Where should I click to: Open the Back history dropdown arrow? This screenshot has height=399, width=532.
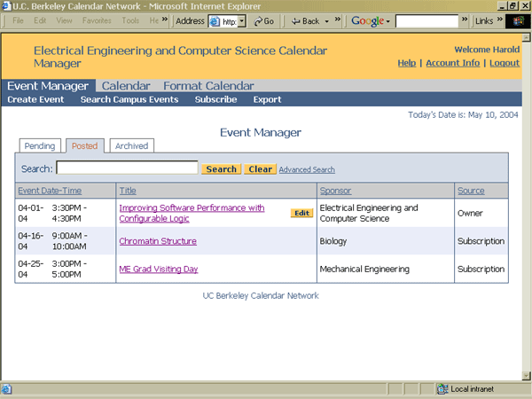pyautogui.click(x=326, y=21)
